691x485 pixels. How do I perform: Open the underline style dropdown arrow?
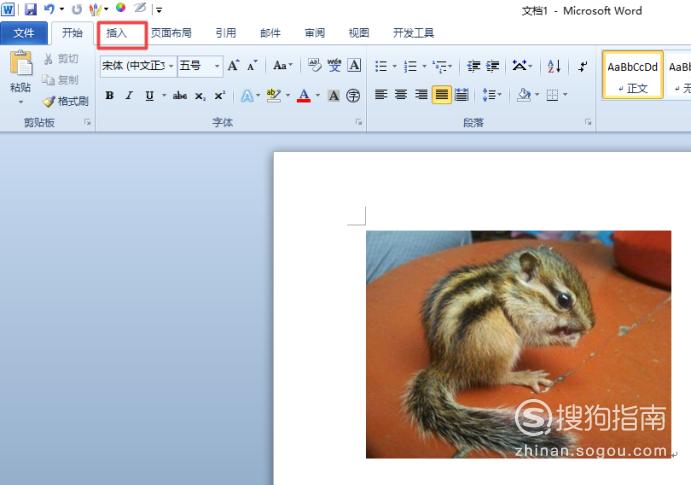[x=164, y=95]
